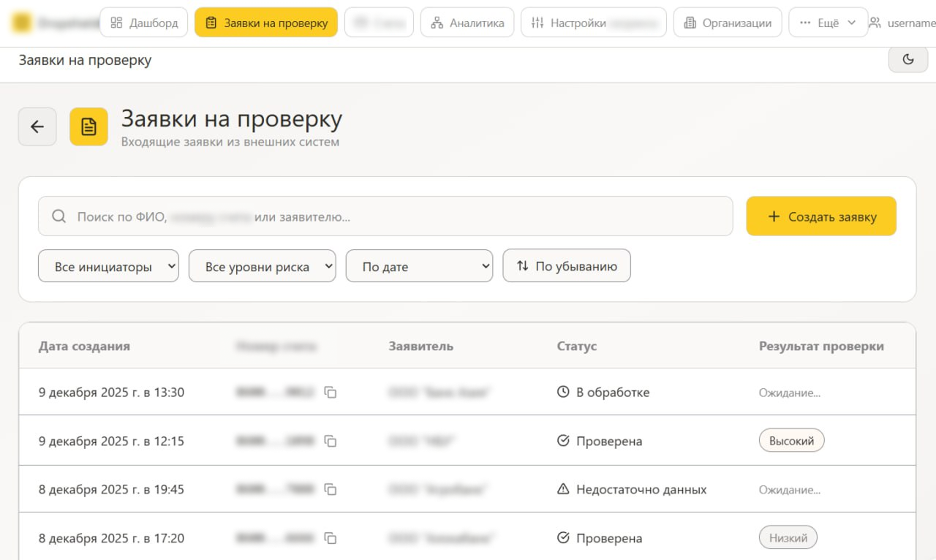
Task: Open the По дате sorting dropdown
Action: [x=419, y=265]
